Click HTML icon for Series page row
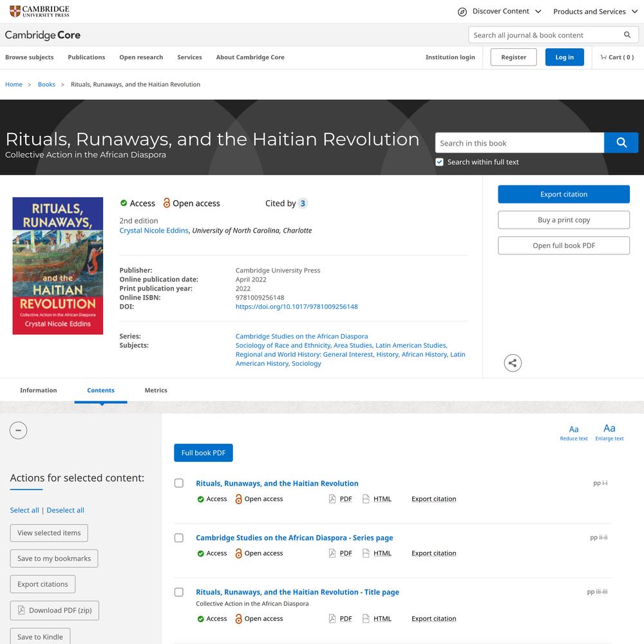This screenshot has width=644, height=644. pos(366,553)
